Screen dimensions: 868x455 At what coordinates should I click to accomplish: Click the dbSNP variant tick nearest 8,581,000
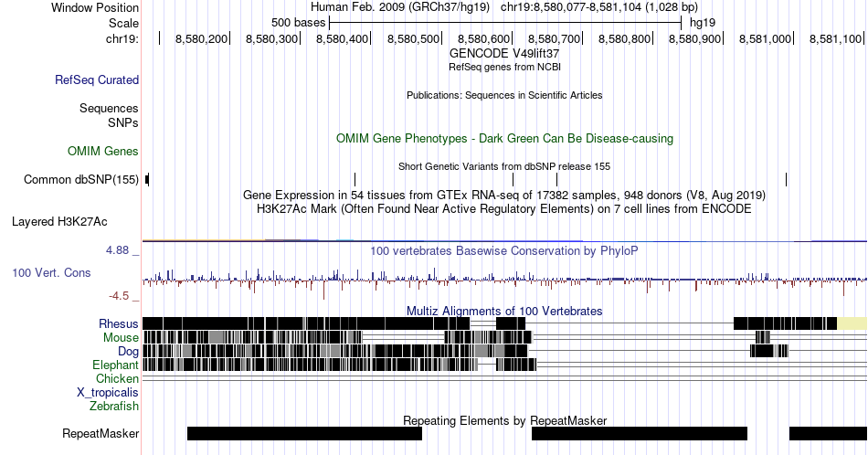point(786,179)
